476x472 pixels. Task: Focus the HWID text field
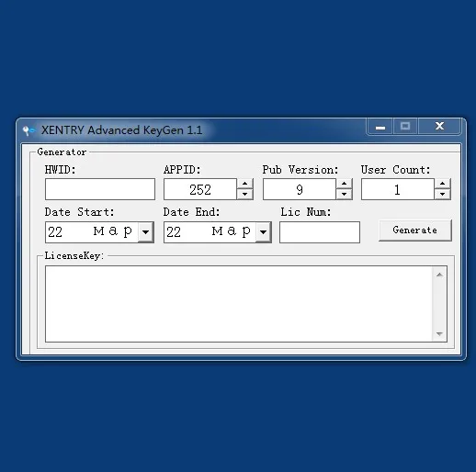tap(100, 189)
